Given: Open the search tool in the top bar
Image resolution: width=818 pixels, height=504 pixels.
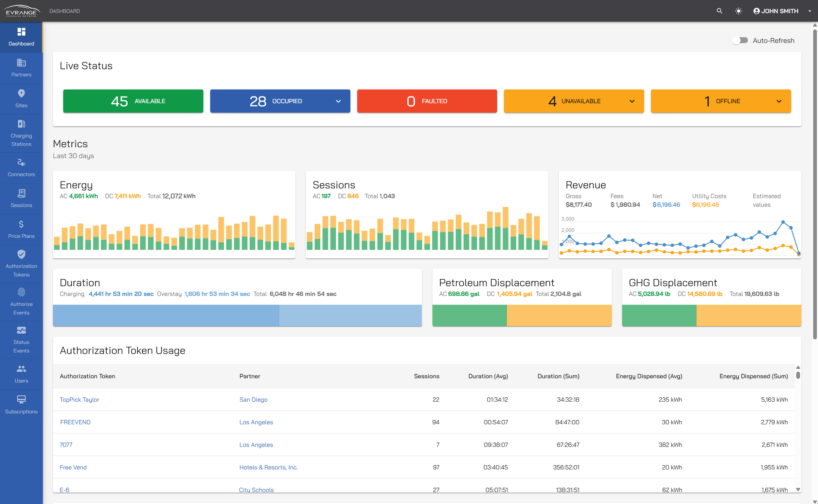Looking at the screenshot, I should pyautogui.click(x=719, y=11).
